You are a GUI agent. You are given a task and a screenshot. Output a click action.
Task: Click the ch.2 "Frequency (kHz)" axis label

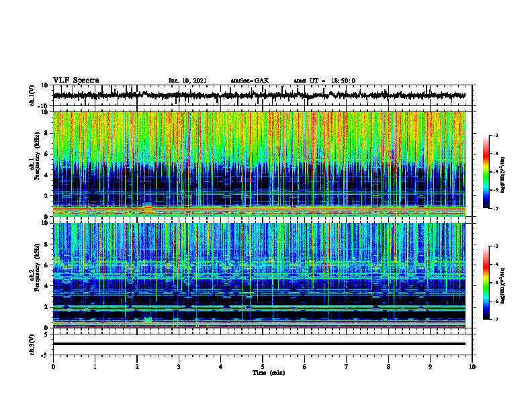pos(37,267)
